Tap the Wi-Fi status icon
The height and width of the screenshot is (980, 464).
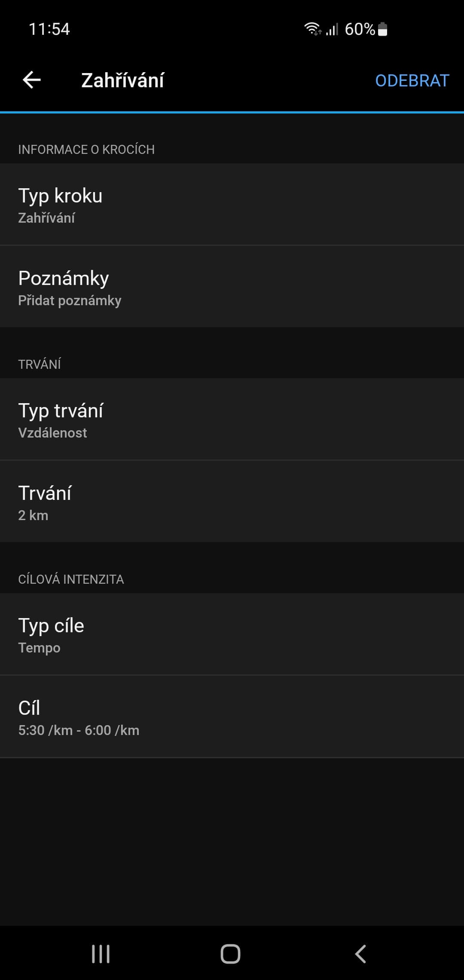coord(312,29)
